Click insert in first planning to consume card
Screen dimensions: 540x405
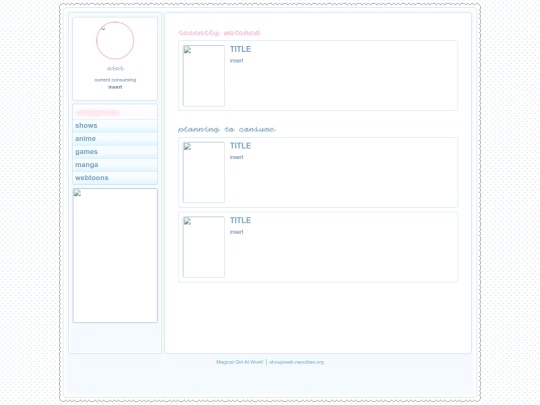coord(237,157)
